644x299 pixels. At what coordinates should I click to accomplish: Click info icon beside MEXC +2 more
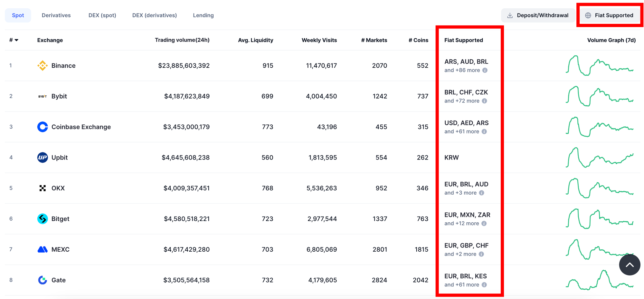pos(481,254)
